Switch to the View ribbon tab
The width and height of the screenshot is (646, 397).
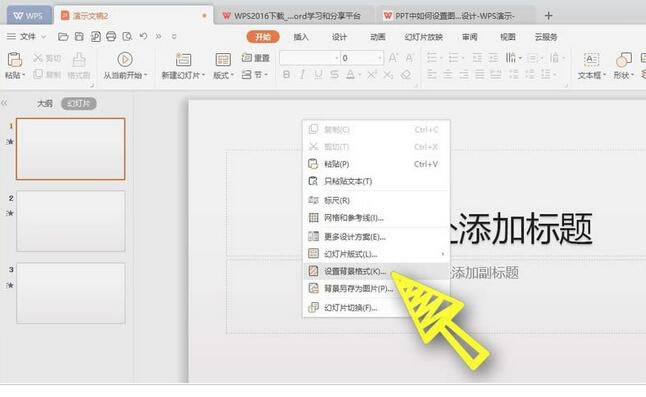point(508,37)
